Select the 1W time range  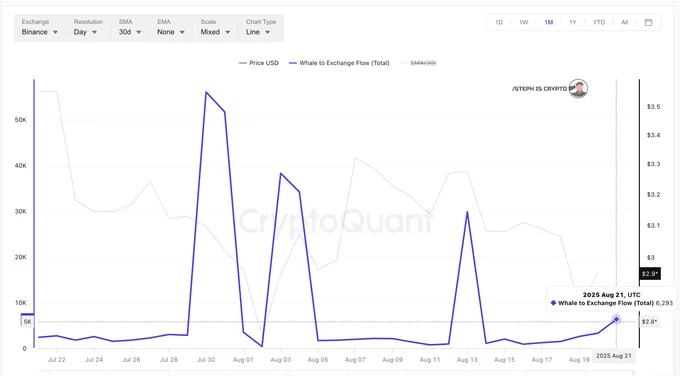pyautogui.click(x=523, y=22)
